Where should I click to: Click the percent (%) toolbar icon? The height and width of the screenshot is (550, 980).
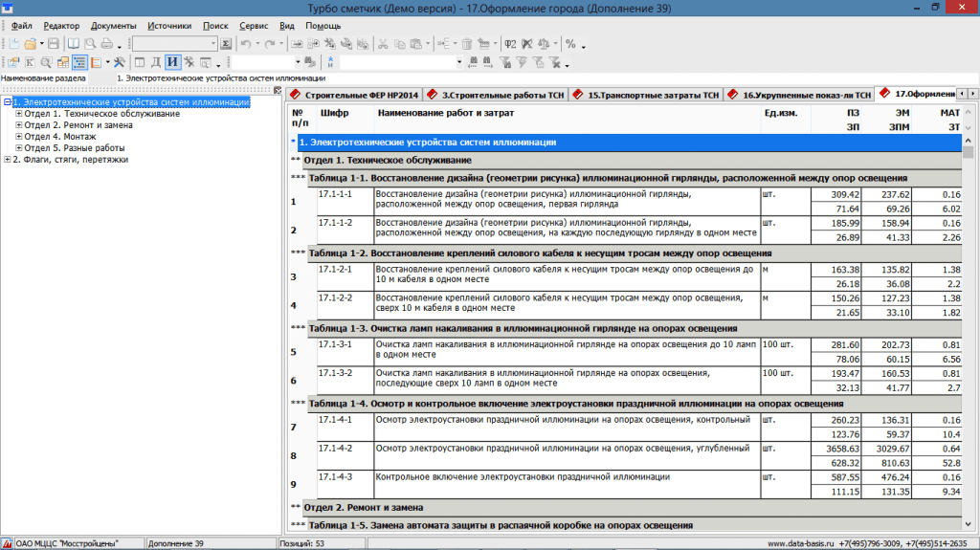click(570, 44)
